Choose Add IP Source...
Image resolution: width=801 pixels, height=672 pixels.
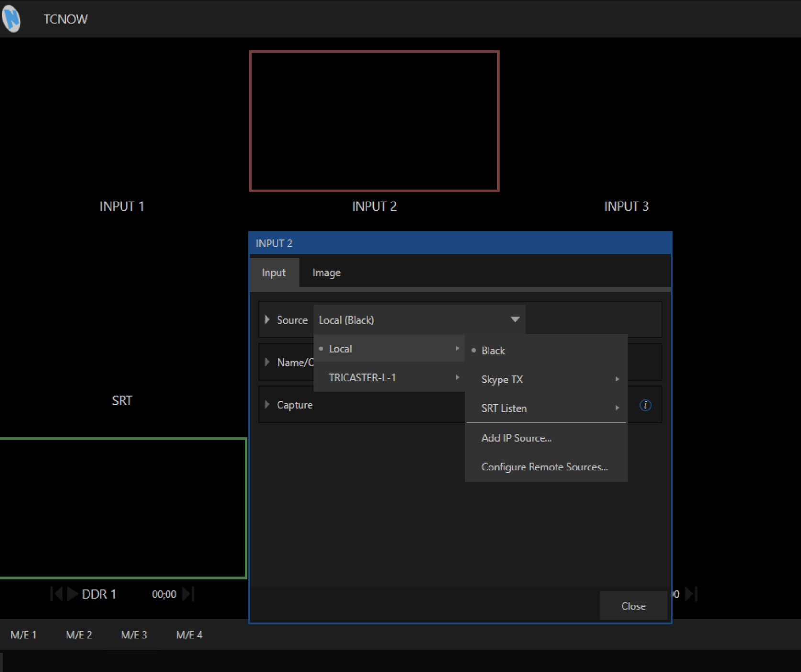[546, 438]
